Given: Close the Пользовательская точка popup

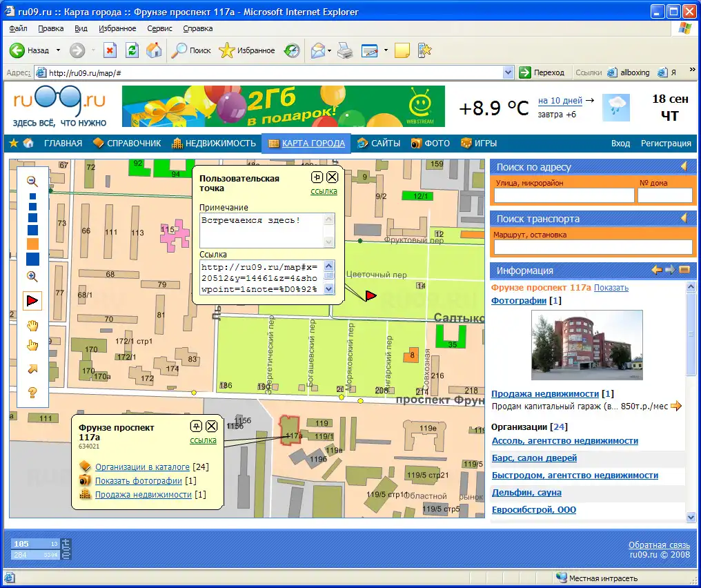Looking at the screenshot, I should pos(332,177).
